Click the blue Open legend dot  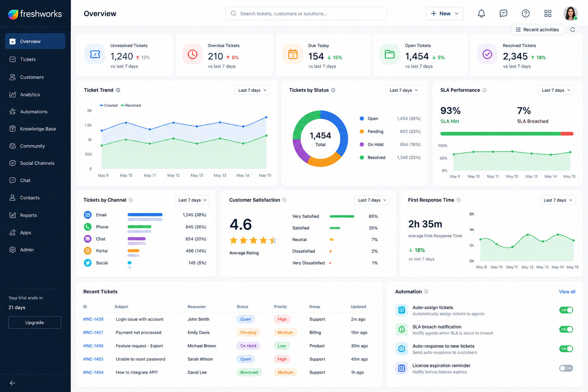pos(362,119)
